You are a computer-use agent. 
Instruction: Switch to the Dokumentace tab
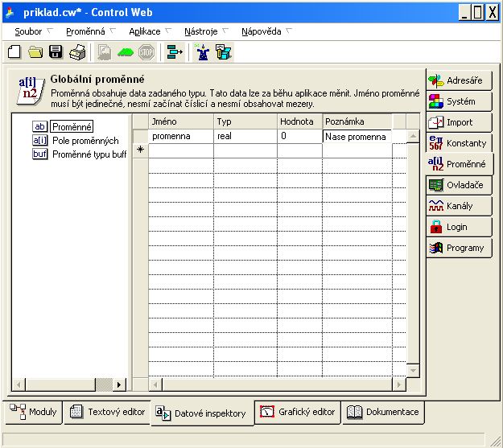(383, 413)
